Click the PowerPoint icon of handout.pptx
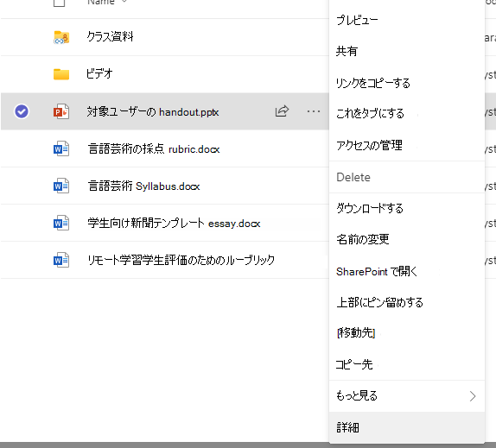Screen dimensions: 496x448 [x=61, y=111]
